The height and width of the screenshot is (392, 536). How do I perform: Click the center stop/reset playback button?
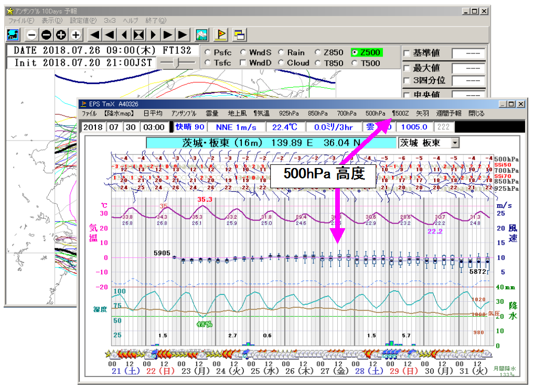pos(139,35)
